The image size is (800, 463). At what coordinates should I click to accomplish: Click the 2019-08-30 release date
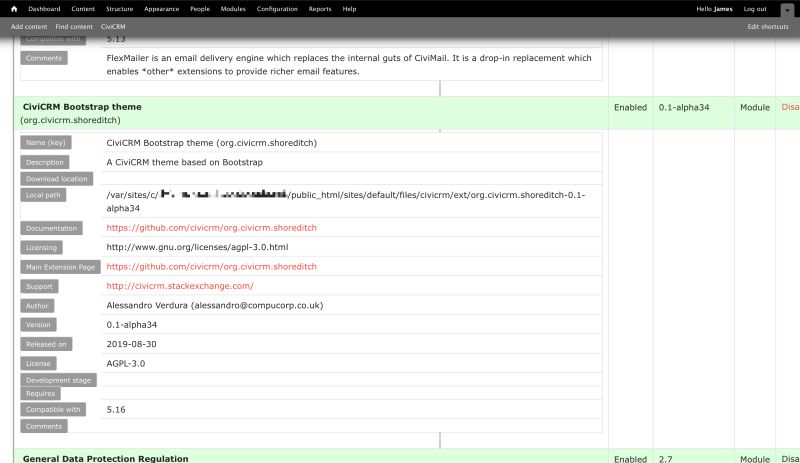pyautogui.click(x=131, y=344)
